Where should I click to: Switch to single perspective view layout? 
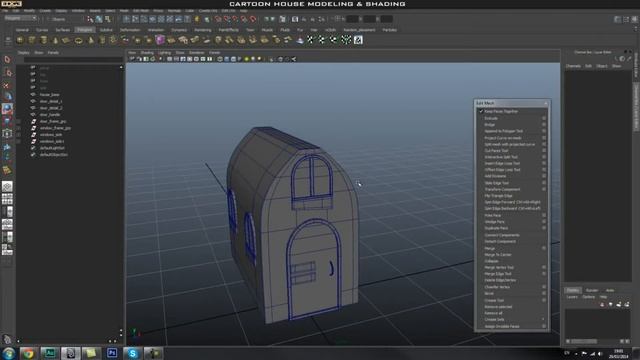(x=7, y=187)
